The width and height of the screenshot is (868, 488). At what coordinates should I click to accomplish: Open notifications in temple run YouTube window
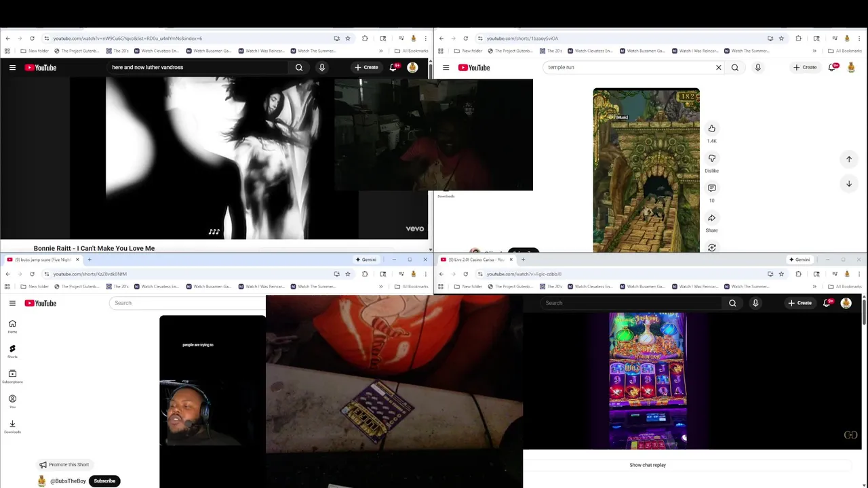tap(833, 67)
